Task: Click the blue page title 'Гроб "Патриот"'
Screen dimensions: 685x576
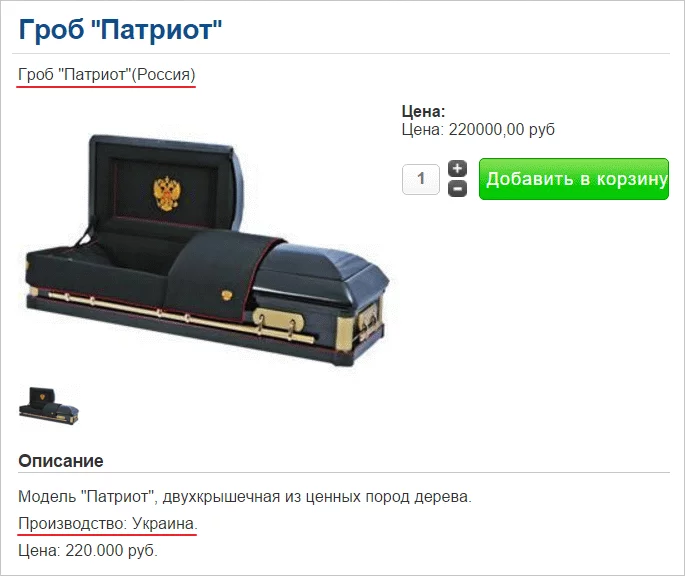Action: (120, 30)
